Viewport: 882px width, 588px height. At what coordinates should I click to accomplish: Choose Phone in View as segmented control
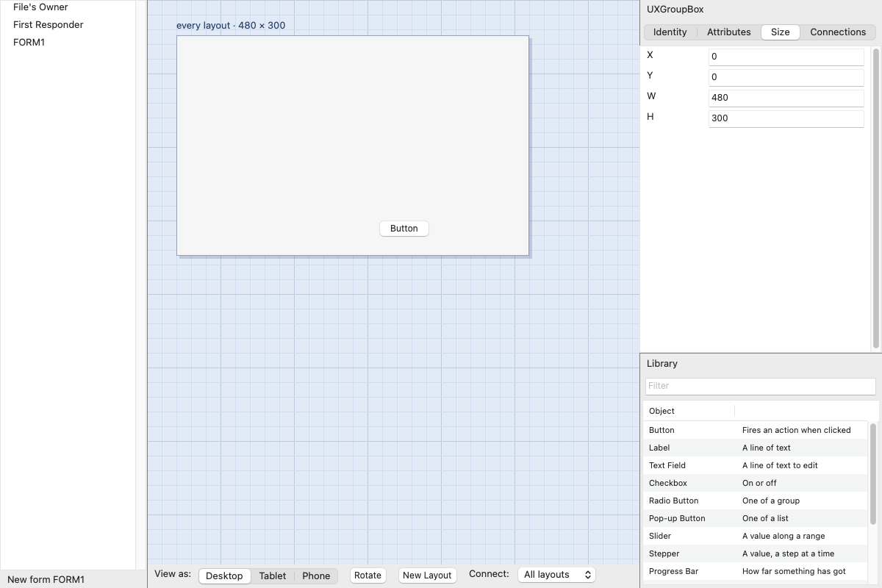pyautogui.click(x=316, y=576)
